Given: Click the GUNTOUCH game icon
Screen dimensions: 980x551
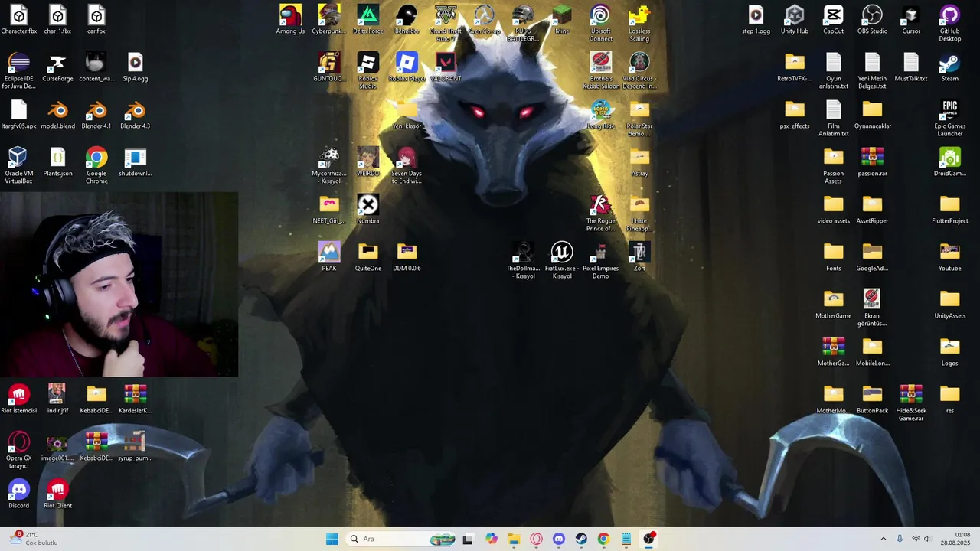Looking at the screenshot, I should click(x=329, y=67).
